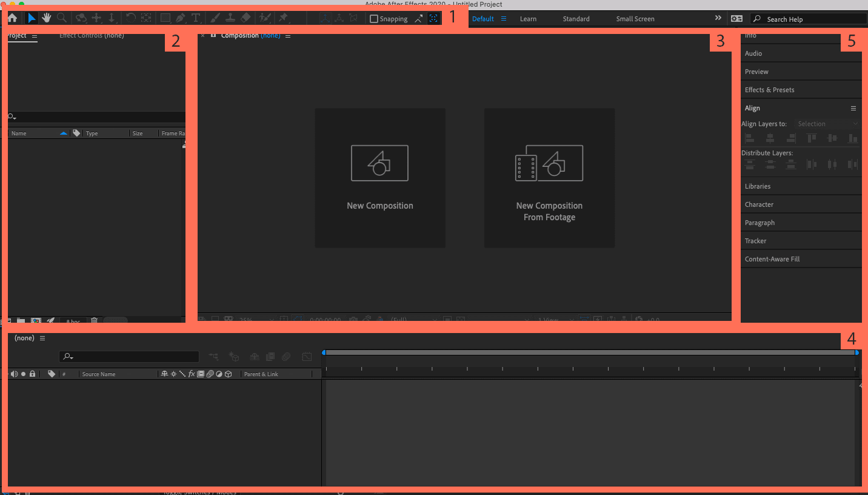The width and height of the screenshot is (868, 495).
Task: Click the New Composition button
Action: (380, 178)
